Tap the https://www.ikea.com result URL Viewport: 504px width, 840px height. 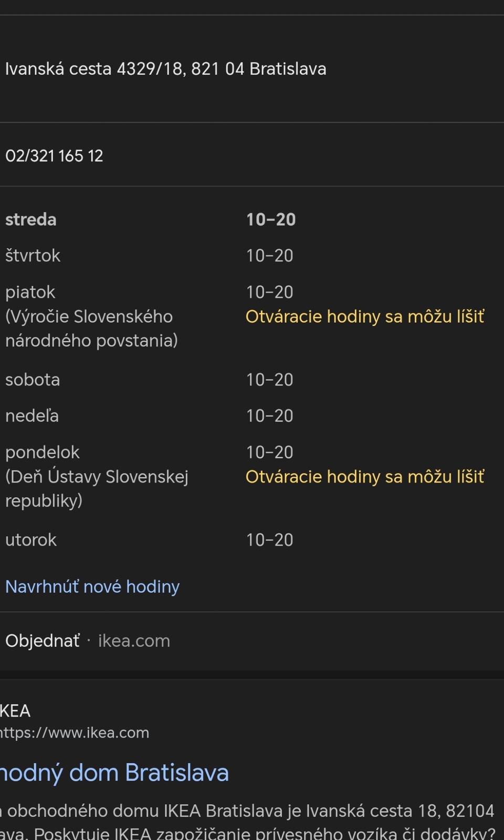click(x=75, y=732)
